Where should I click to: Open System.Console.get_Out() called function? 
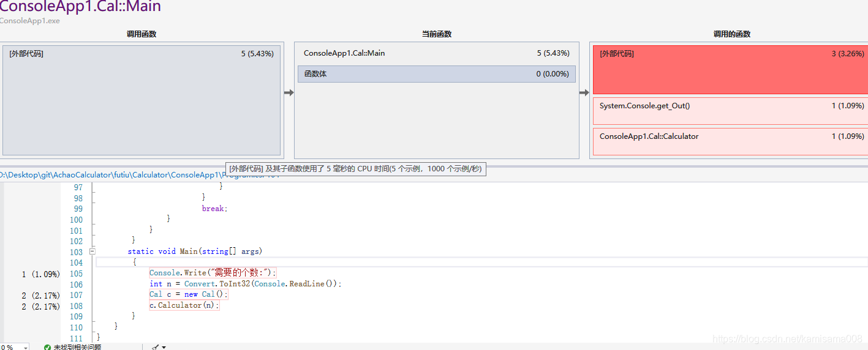[730, 111]
